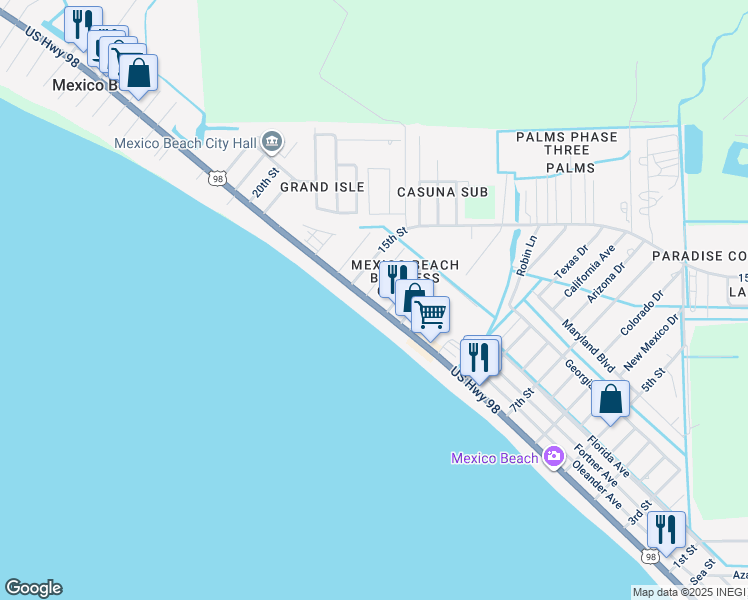This screenshot has width=748, height=600.
Task: Click the Route 98 shield near 1st St
Action: [x=651, y=556]
